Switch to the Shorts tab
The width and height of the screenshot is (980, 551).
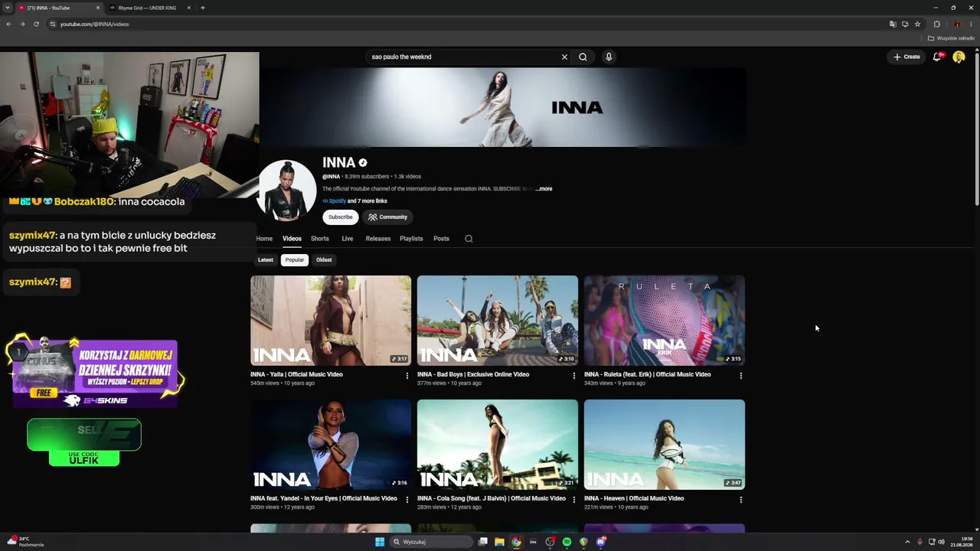(x=320, y=239)
